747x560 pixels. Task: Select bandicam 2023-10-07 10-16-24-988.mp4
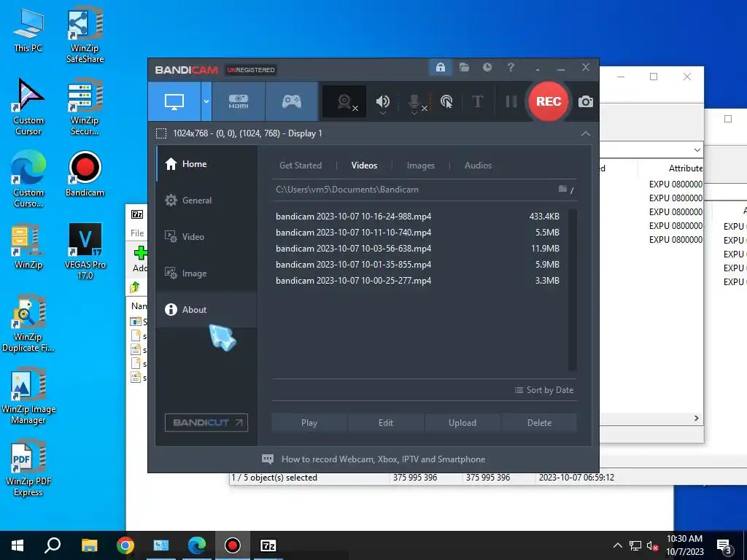(417, 216)
